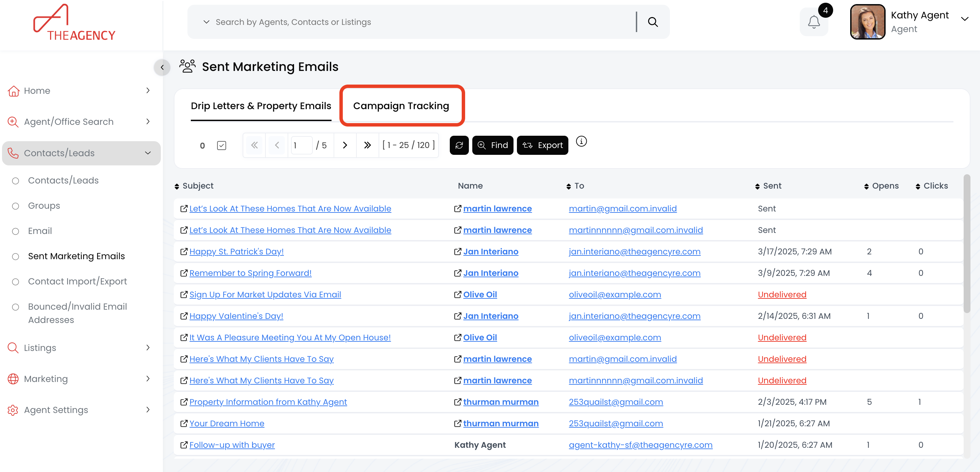Open the Your Dream Home email link
980x472 pixels.
(x=227, y=423)
